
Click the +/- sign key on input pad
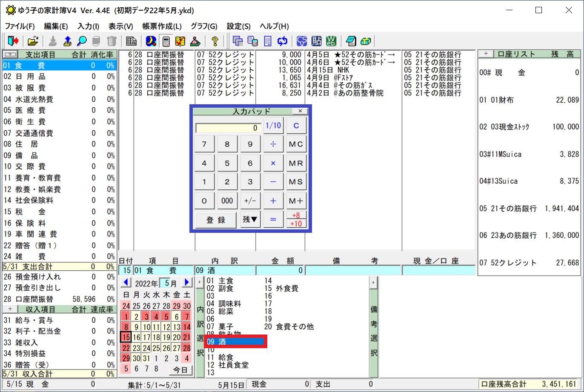[250, 201]
